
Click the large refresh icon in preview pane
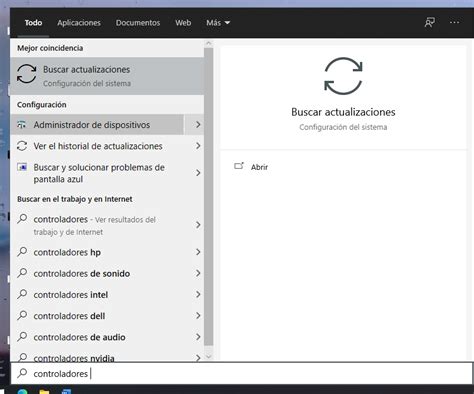click(343, 76)
